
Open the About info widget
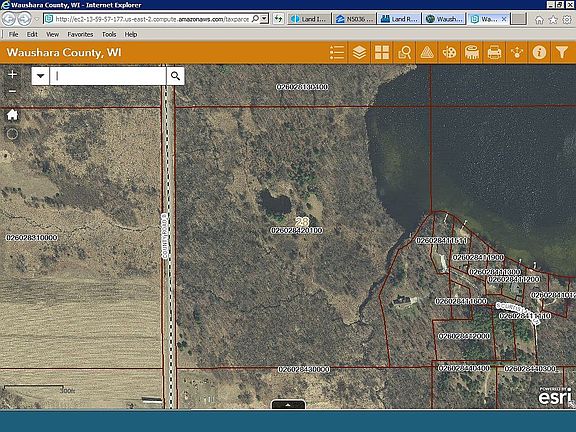539,53
